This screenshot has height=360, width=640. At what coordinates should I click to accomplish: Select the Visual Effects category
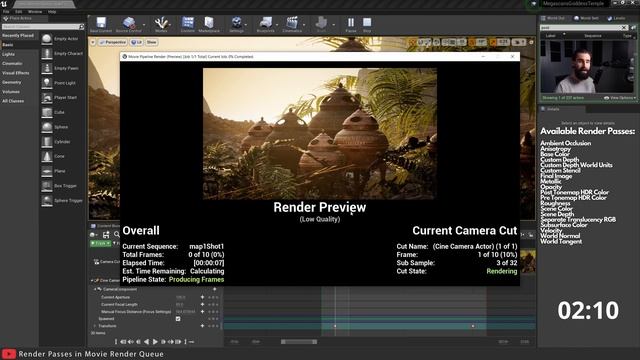click(x=18, y=73)
